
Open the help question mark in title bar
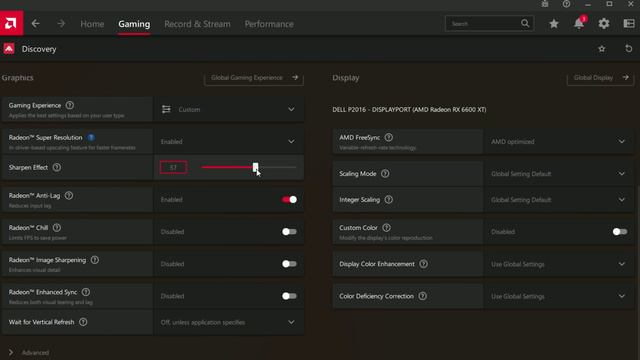point(566,4)
